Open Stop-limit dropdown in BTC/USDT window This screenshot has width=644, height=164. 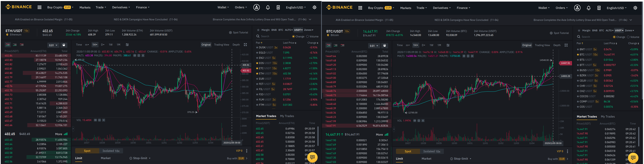pos(461,159)
